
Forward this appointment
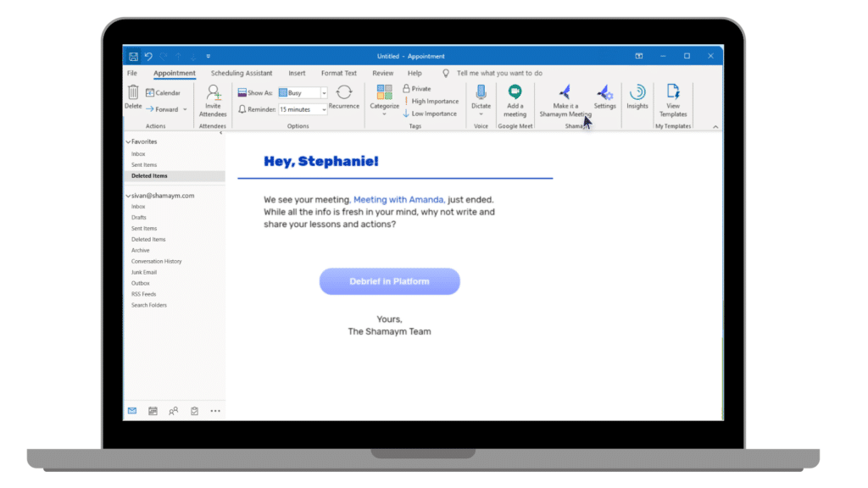[162, 109]
